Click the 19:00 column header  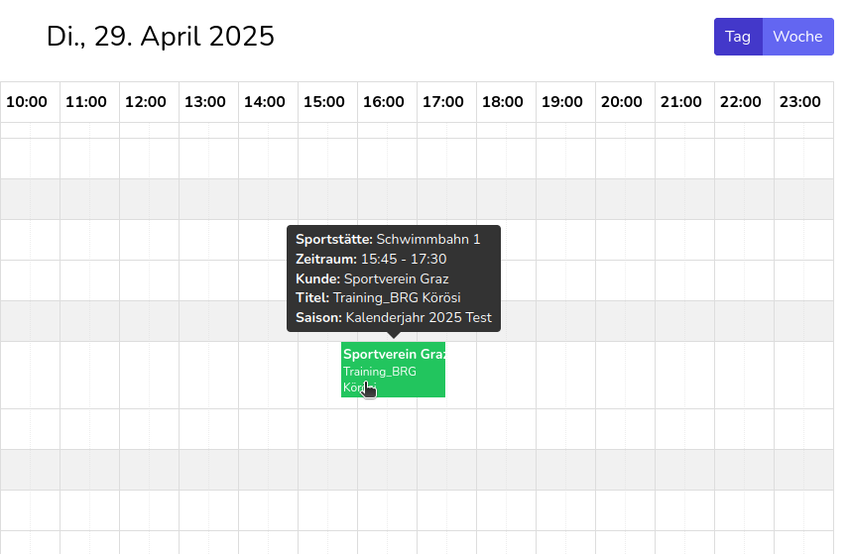[562, 102]
